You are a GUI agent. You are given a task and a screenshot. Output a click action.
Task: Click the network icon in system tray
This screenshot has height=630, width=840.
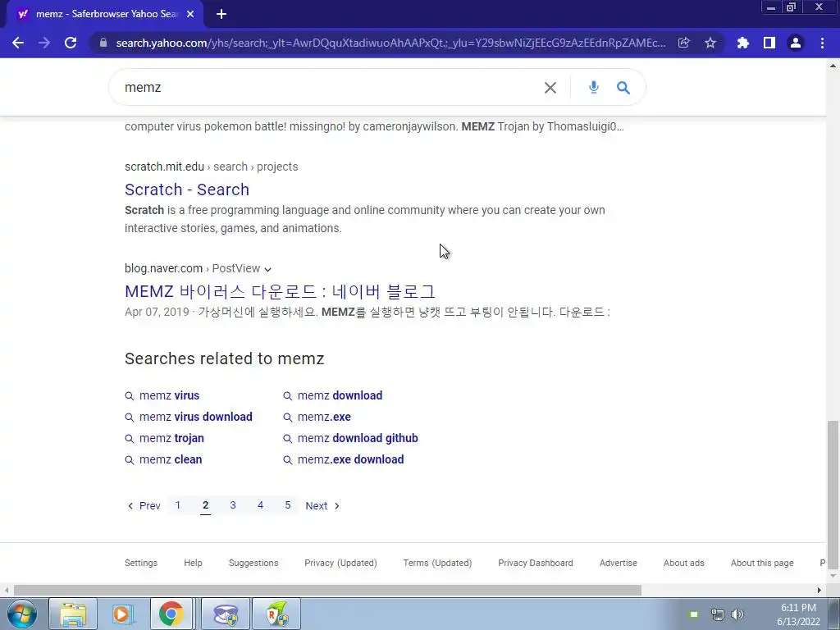717,614
